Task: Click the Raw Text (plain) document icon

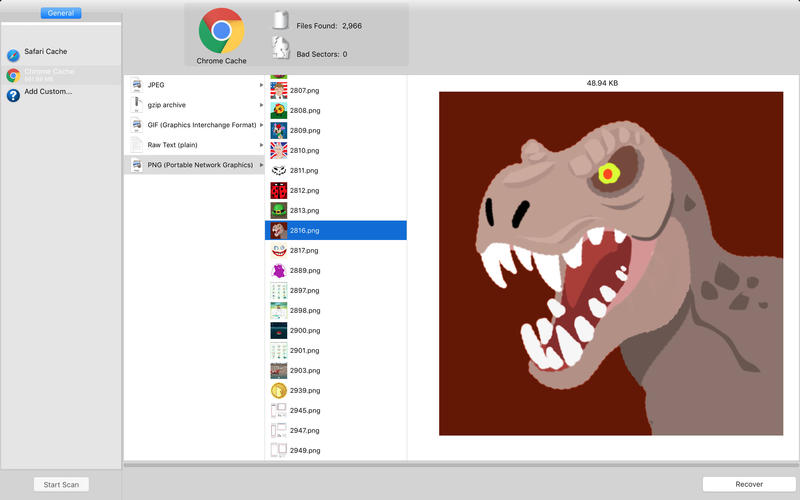Action: click(x=137, y=145)
